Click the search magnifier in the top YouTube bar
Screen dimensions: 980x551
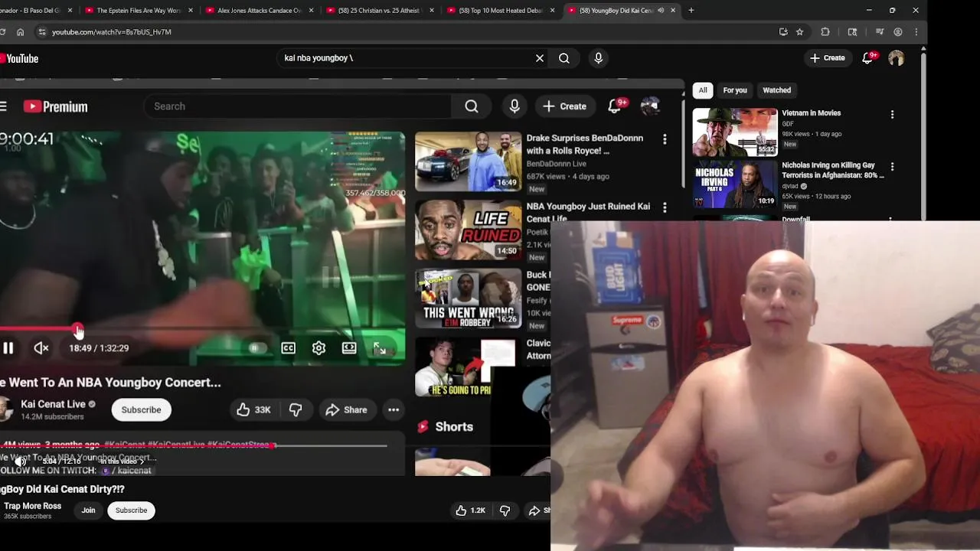pos(564,58)
